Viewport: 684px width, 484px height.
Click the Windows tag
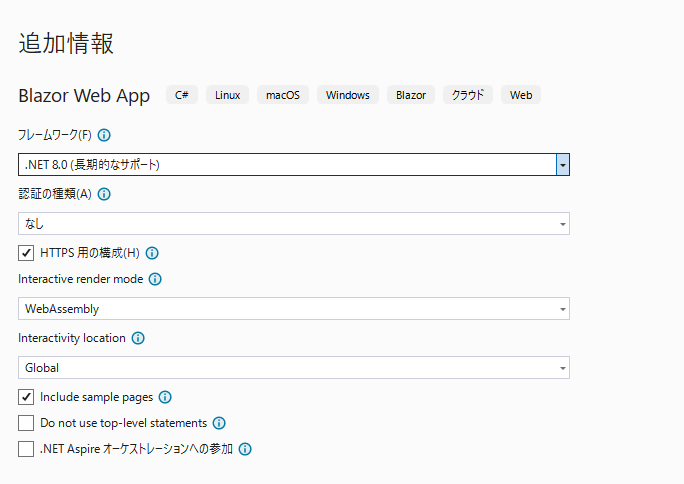click(x=348, y=95)
